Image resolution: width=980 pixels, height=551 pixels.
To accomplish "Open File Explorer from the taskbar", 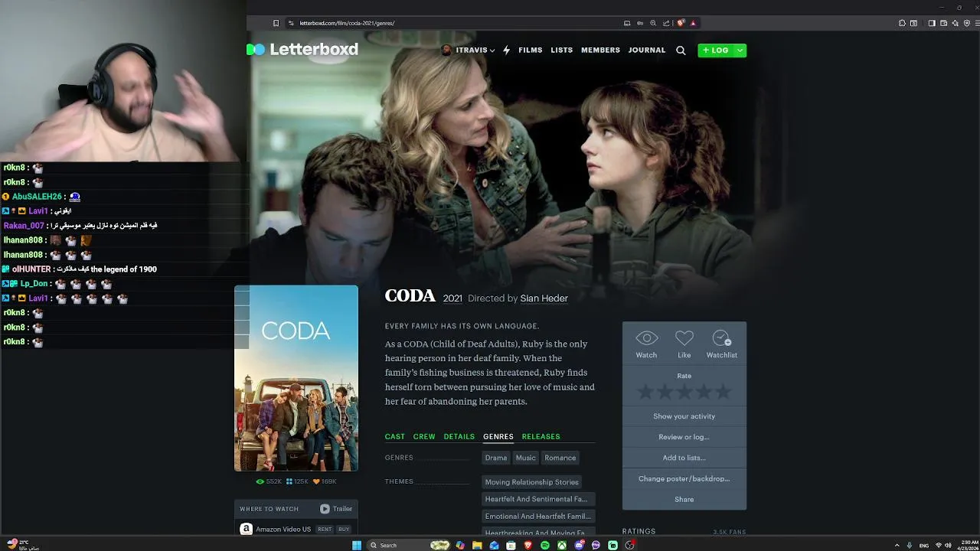I will point(477,545).
